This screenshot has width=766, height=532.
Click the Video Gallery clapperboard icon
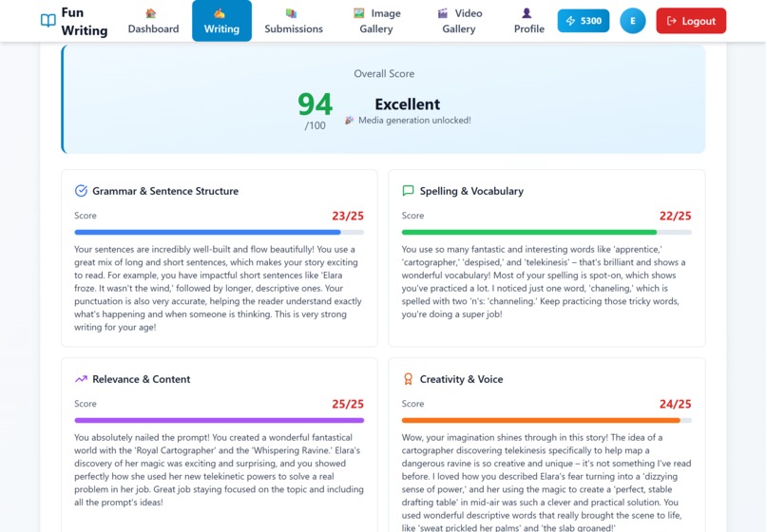(x=443, y=13)
